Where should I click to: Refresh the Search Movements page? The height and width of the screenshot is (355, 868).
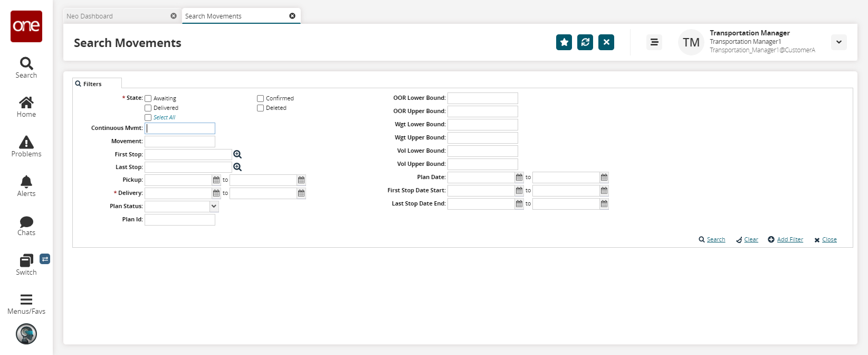click(585, 42)
